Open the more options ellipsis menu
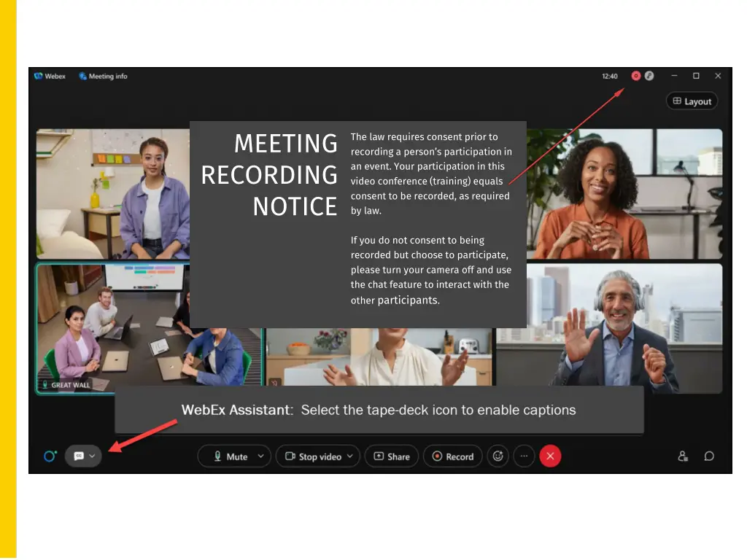This screenshot has width=747, height=560. click(524, 456)
